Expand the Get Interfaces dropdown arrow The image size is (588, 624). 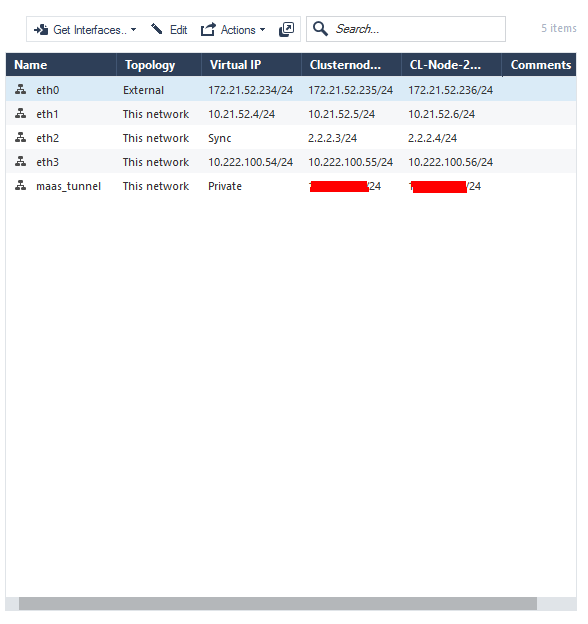pyautogui.click(x=134, y=30)
